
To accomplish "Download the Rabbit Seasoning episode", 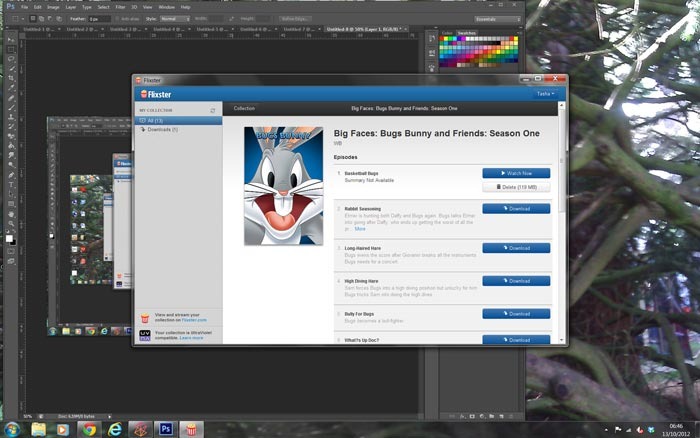I will click(x=516, y=209).
